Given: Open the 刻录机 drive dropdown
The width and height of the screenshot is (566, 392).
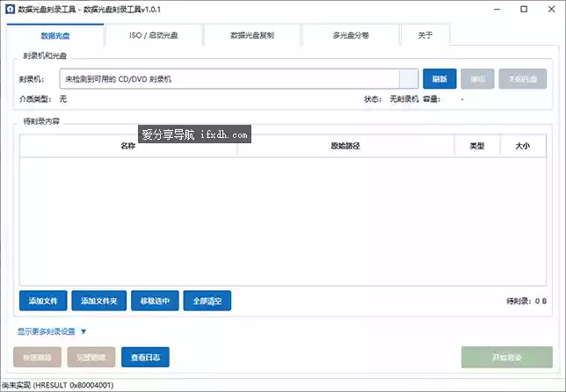Looking at the screenshot, I should (x=239, y=79).
